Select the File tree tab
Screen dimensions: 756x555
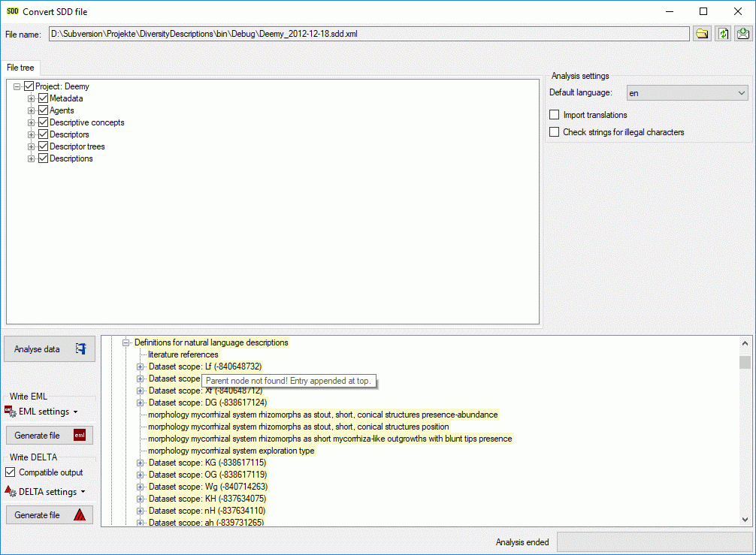20,68
